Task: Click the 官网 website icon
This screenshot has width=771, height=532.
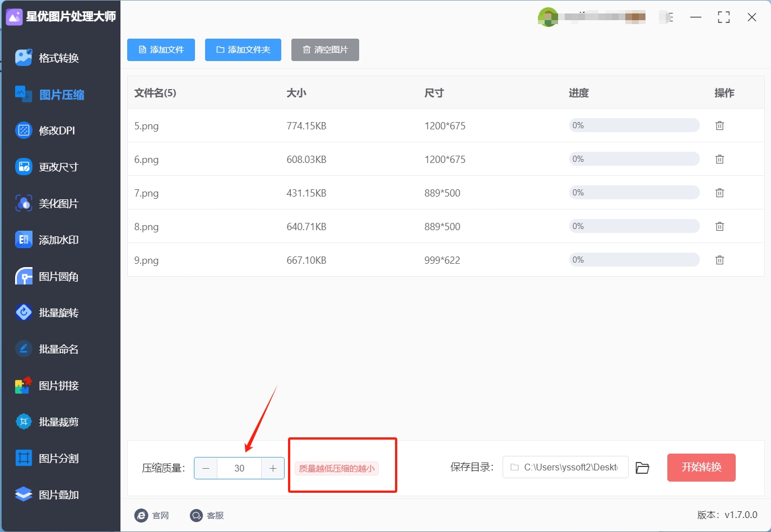Action: pos(141,515)
